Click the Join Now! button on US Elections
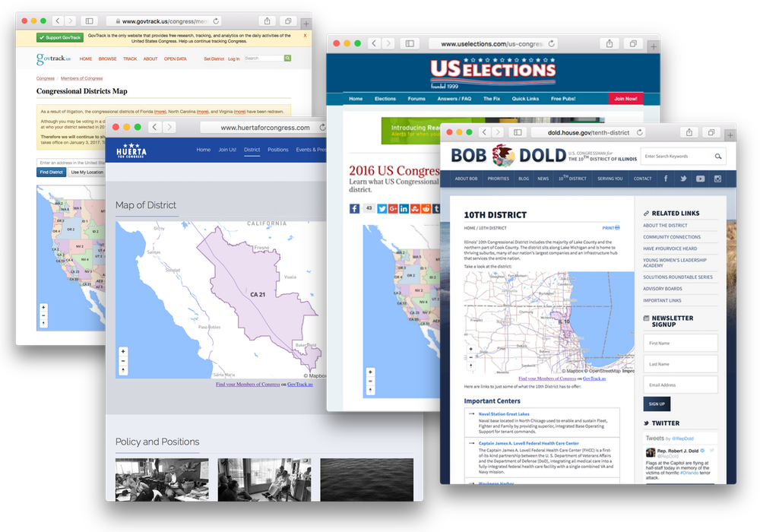760x532 pixels. [625, 99]
